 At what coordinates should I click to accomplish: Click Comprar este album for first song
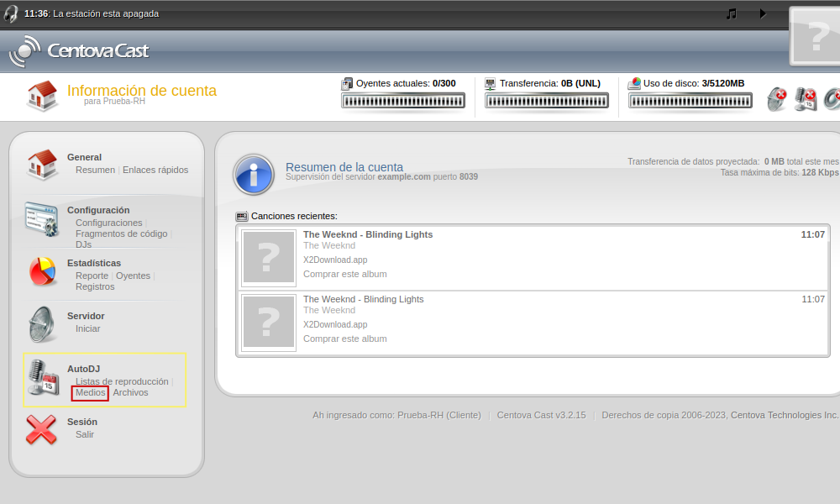[x=344, y=274]
